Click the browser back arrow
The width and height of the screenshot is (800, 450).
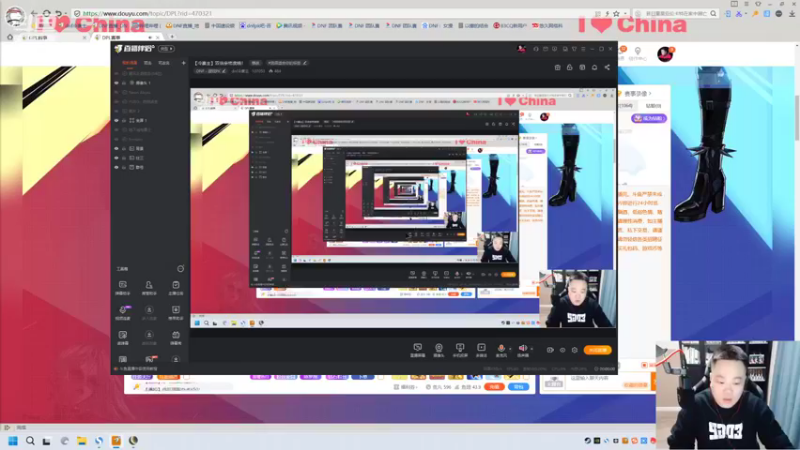[34, 13]
